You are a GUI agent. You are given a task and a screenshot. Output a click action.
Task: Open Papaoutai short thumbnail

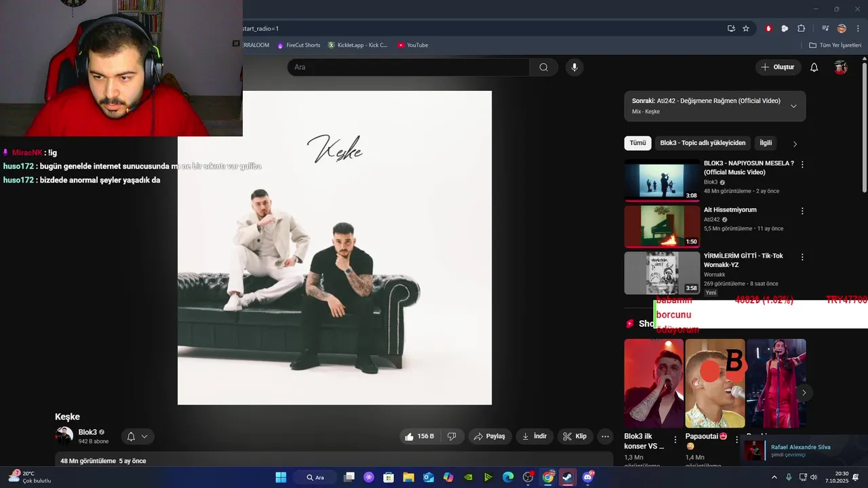pos(715,383)
